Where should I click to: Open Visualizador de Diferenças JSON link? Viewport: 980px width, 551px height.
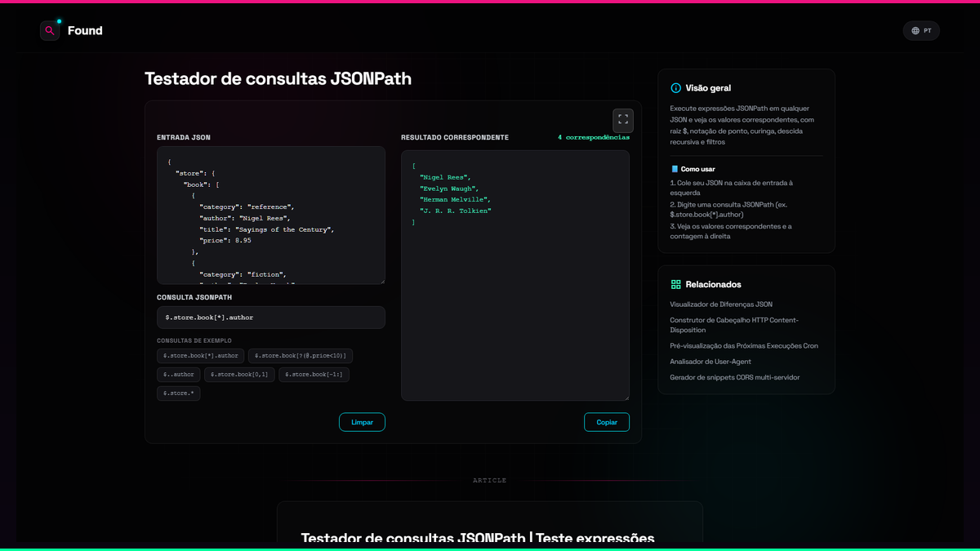721,304
